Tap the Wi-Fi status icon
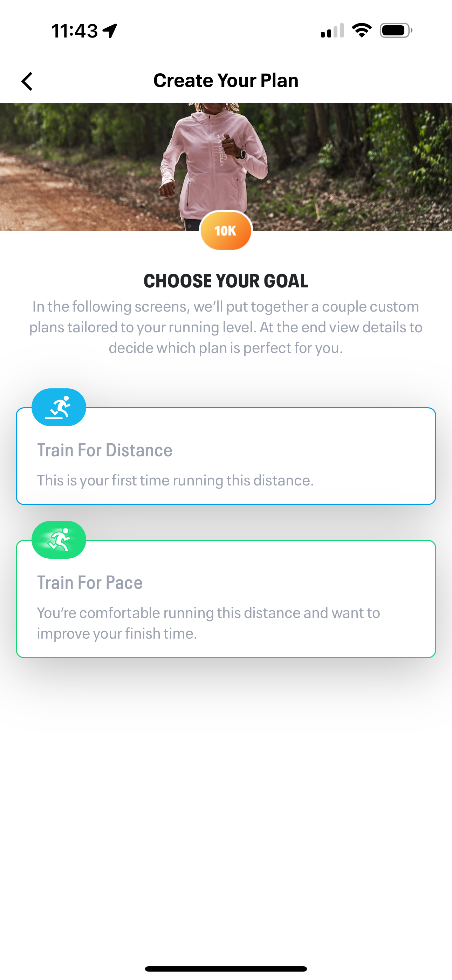 pos(362,30)
